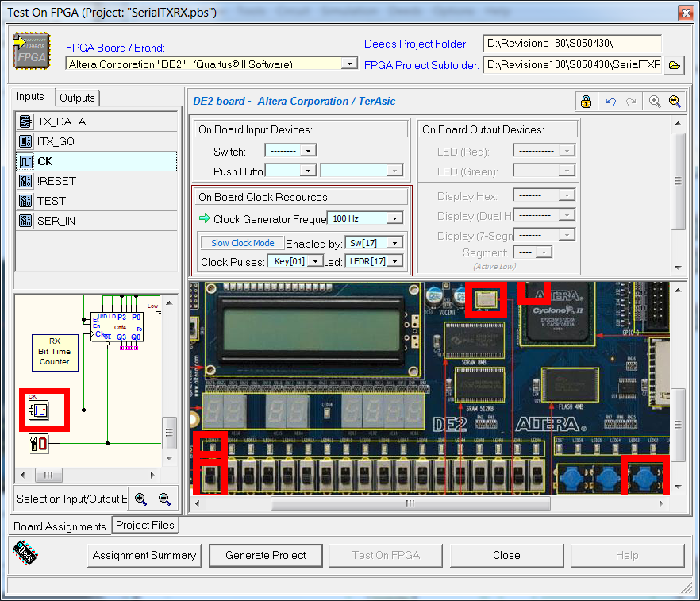The height and width of the screenshot is (601, 700).
Task: Open the Enabled by Sw[17] dropdown
Action: 394,243
